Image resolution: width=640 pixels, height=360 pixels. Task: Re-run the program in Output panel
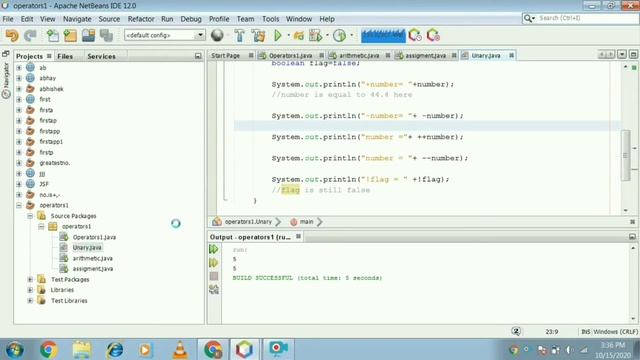(213, 249)
